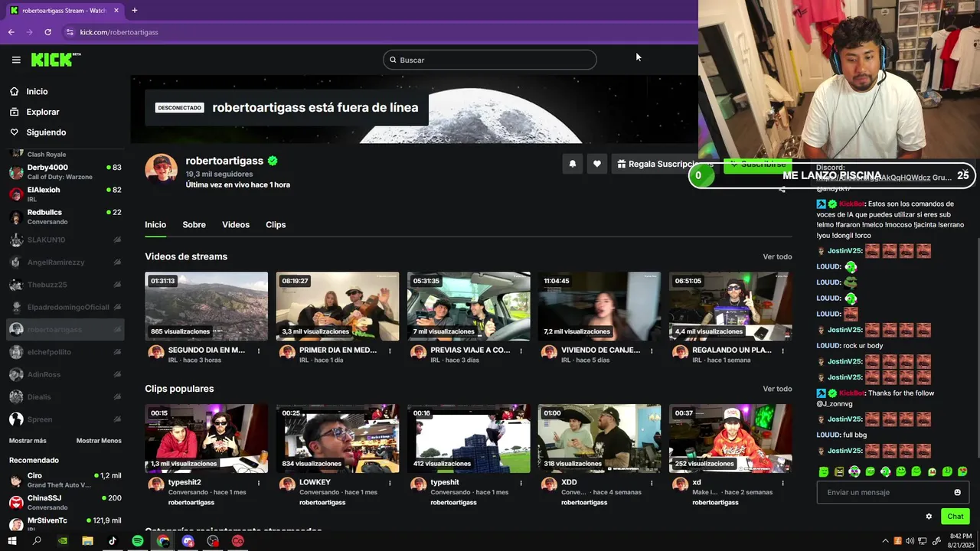Select the Inicio channel tab
Viewport: 980px width, 551px height.
click(x=155, y=225)
